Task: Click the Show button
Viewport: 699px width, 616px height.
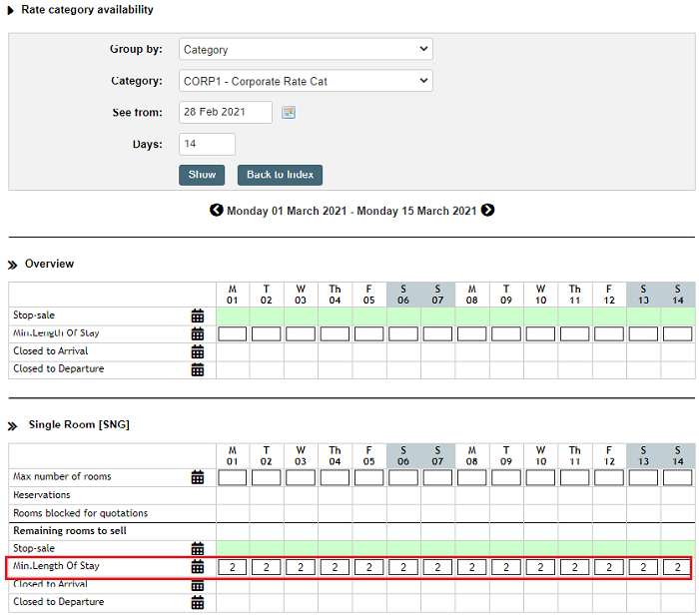Action: point(202,175)
